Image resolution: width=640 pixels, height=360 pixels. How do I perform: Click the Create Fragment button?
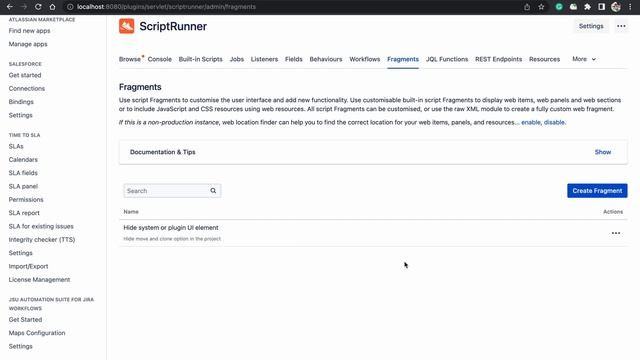click(597, 191)
